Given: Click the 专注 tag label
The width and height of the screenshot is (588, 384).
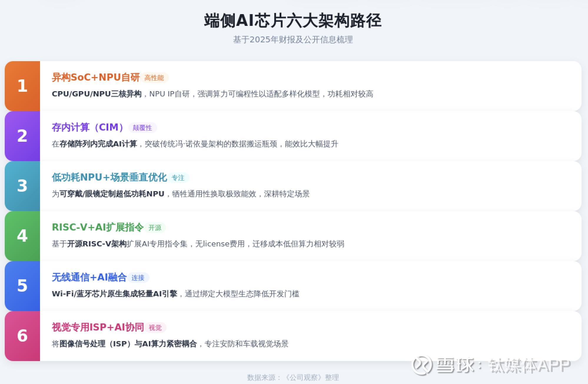Looking at the screenshot, I should pyautogui.click(x=178, y=178).
